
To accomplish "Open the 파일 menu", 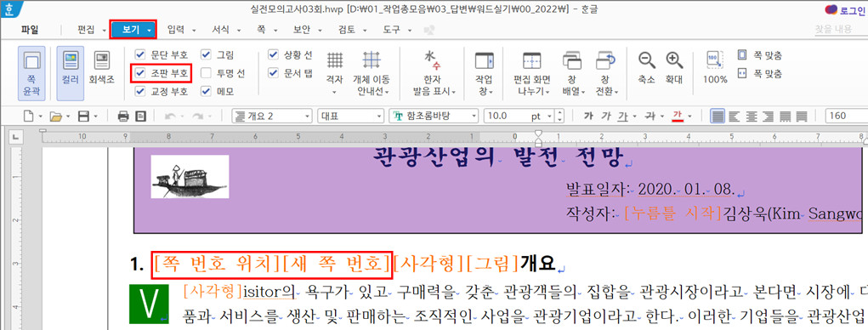I will click(x=30, y=30).
